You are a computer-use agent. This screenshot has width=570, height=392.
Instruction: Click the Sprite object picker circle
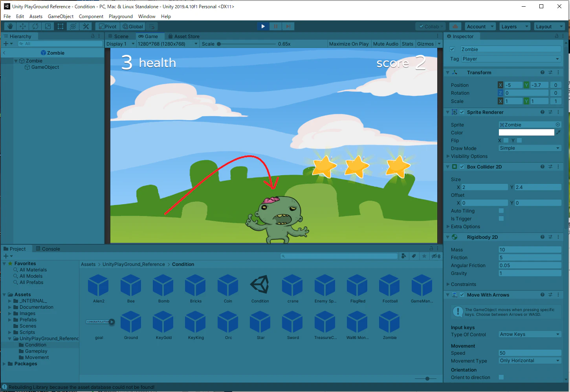tap(558, 125)
